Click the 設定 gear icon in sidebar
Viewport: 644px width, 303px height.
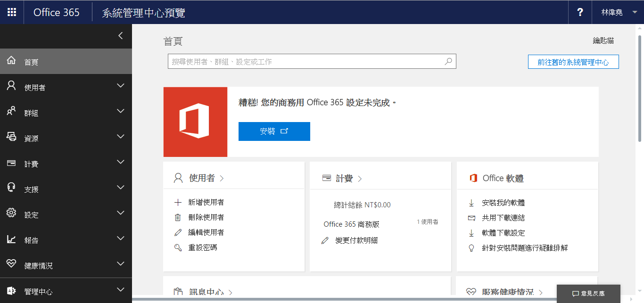(x=11, y=213)
